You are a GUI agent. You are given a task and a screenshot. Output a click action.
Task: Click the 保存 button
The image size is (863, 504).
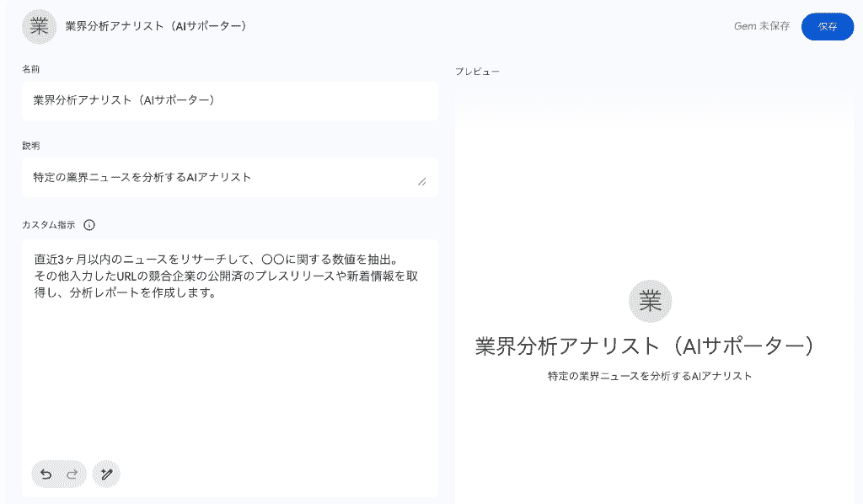pyautogui.click(x=828, y=26)
